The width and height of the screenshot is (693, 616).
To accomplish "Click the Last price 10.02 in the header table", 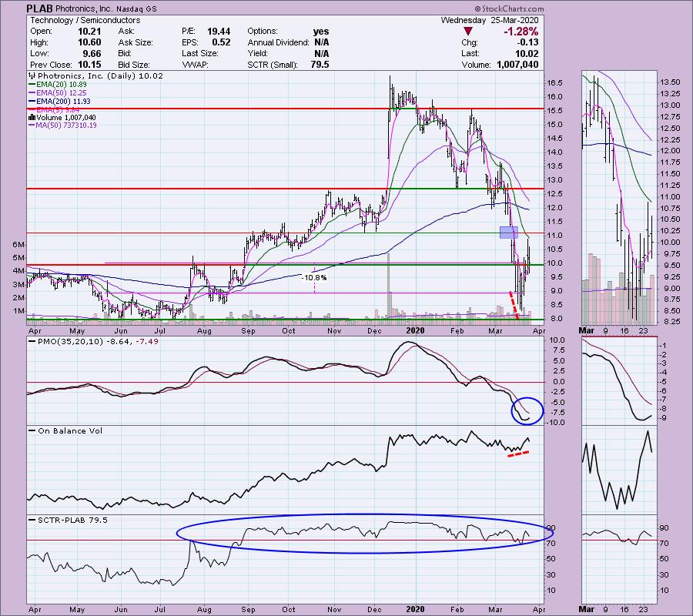I will tap(527, 53).
